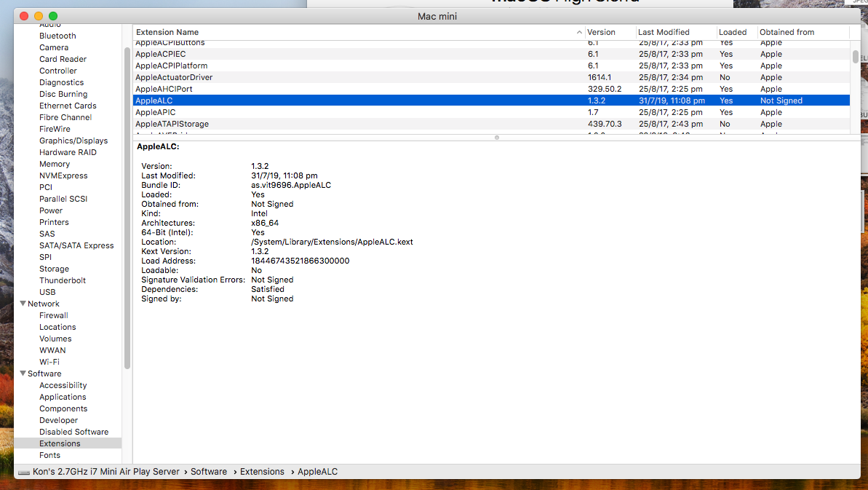Open Parallel SCSI entry
Image resolution: width=868 pixels, height=490 pixels.
(63, 198)
